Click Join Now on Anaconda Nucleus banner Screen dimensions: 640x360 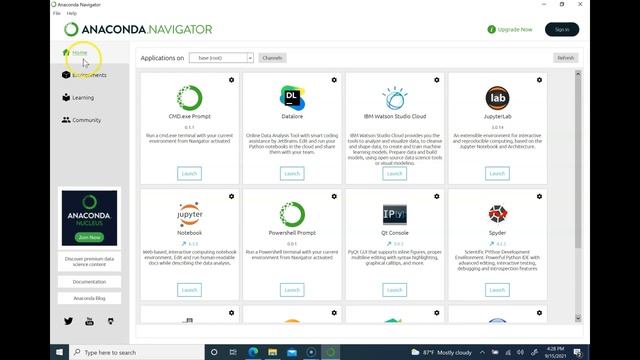[x=89, y=237]
